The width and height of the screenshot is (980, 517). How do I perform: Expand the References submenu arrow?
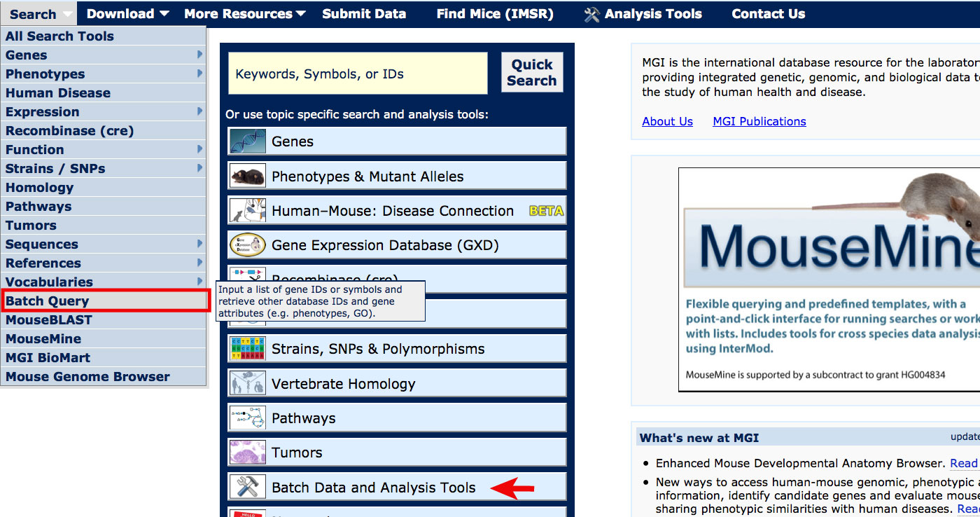click(x=199, y=263)
